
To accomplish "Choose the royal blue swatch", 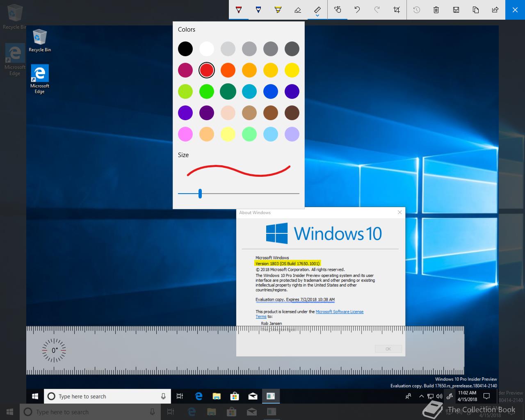I will (271, 91).
